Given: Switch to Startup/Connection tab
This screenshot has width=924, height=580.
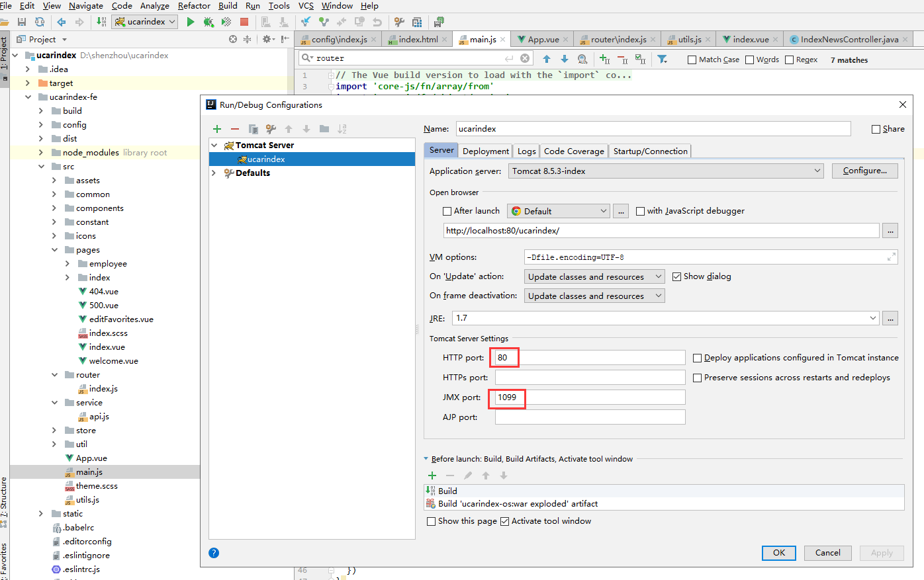Looking at the screenshot, I should (650, 151).
